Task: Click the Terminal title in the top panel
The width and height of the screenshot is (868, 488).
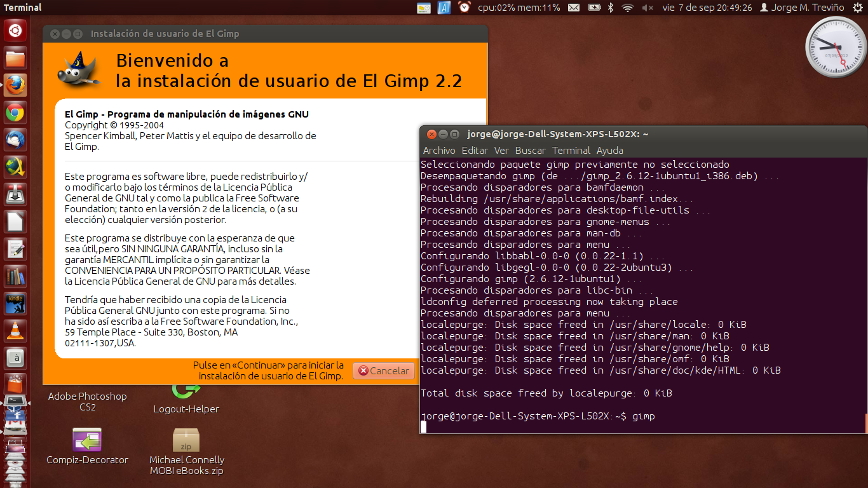Action: 22,8
